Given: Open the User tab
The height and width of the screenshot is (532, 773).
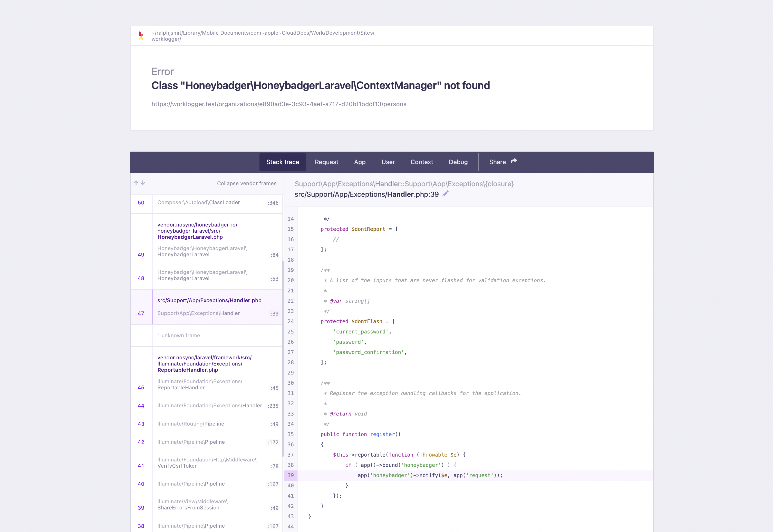Looking at the screenshot, I should point(388,162).
